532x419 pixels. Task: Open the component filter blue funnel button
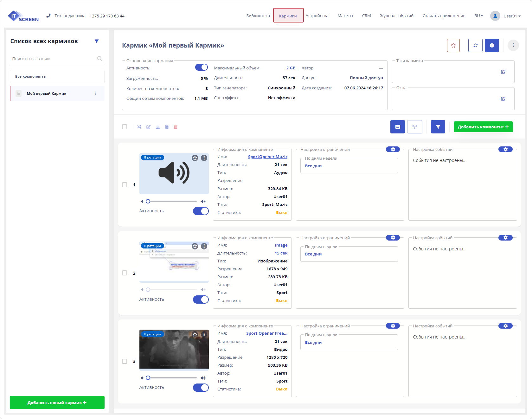tap(438, 127)
